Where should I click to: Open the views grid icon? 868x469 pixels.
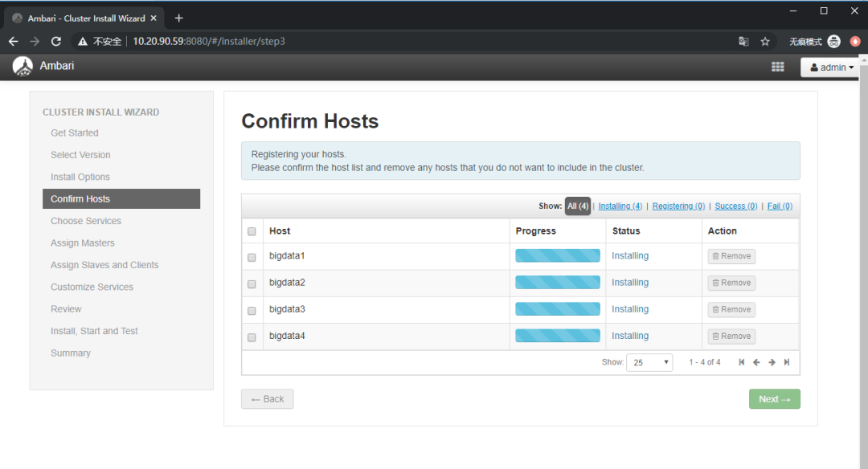[x=777, y=67]
